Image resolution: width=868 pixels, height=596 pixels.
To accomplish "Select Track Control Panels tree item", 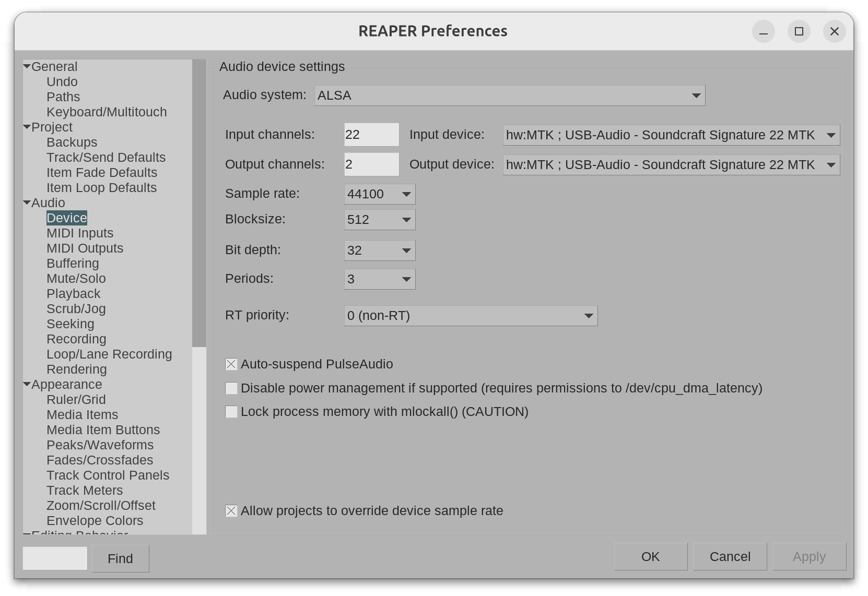I will click(x=108, y=475).
